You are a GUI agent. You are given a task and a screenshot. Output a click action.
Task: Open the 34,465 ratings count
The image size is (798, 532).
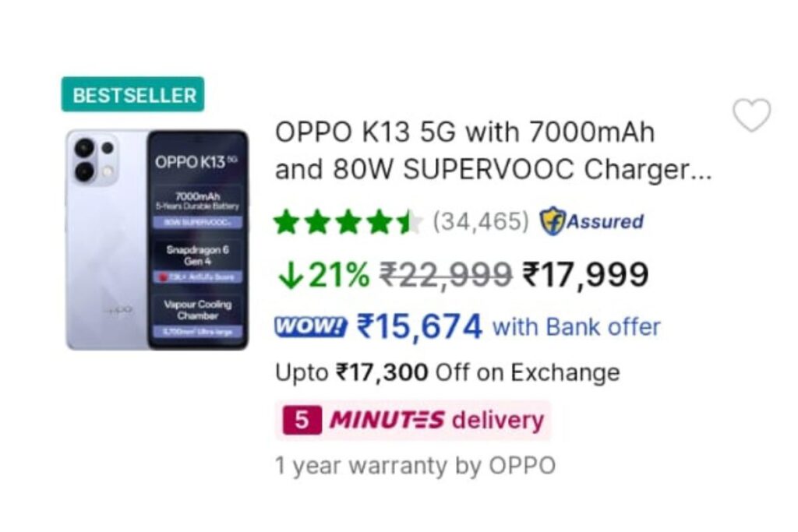[x=481, y=221]
